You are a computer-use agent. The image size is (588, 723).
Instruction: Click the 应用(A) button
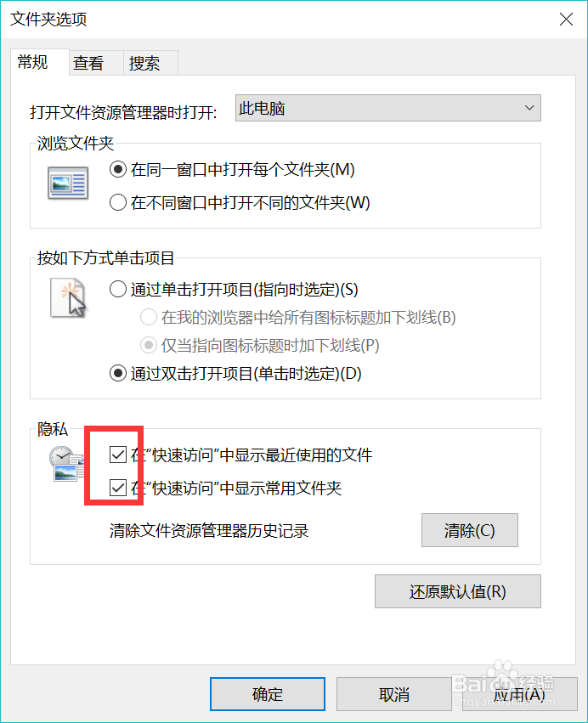[520, 694]
